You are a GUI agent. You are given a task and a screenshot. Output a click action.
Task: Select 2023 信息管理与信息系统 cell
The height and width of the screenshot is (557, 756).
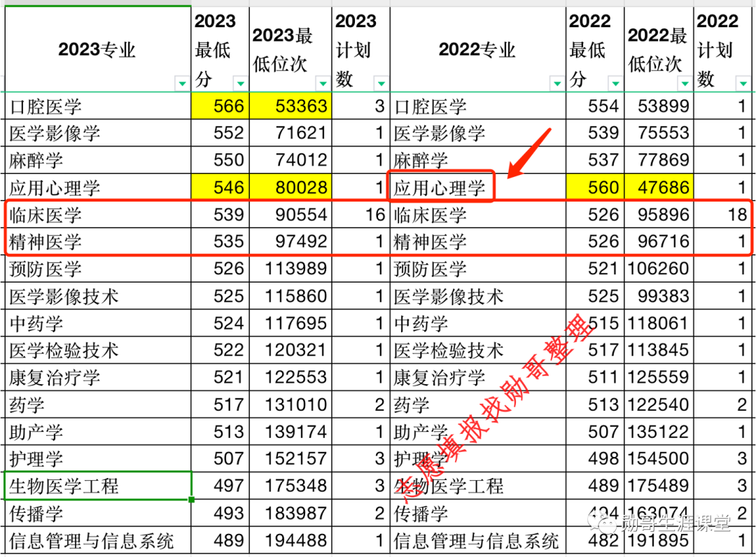[x=98, y=540]
